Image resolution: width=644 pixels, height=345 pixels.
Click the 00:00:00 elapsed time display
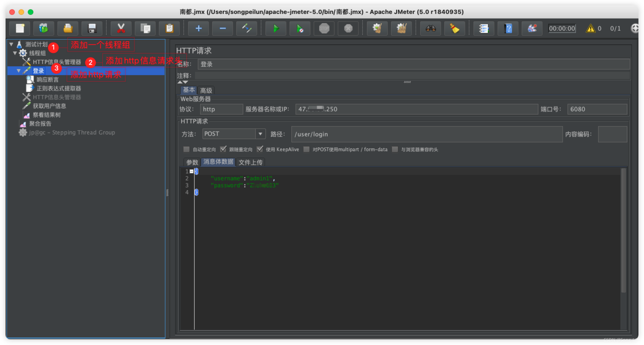(562, 28)
